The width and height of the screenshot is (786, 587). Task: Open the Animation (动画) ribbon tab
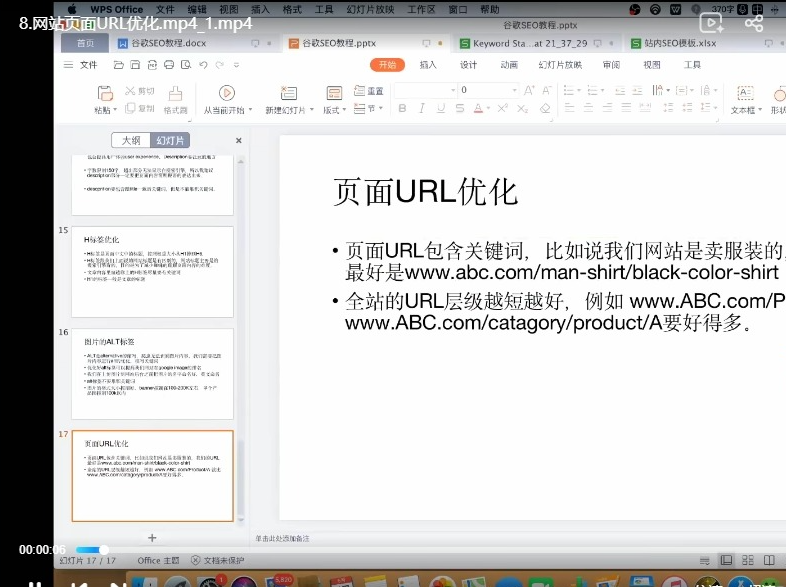click(x=509, y=65)
